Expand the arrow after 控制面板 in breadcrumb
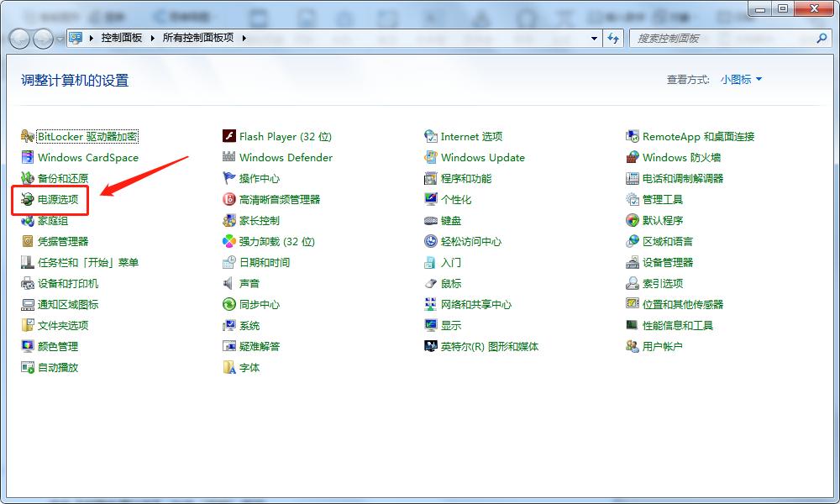The height and width of the screenshot is (504, 840). point(152,38)
